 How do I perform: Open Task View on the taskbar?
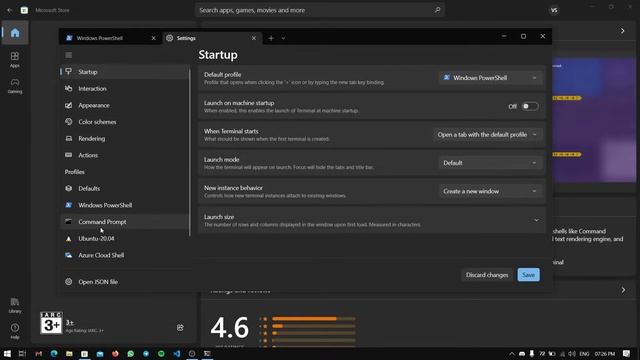pyautogui.click(x=22, y=353)
